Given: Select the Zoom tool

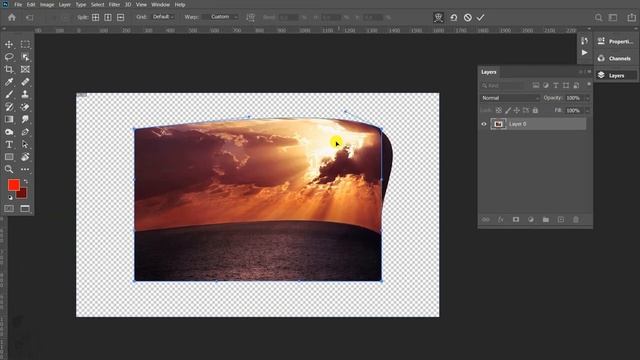Looking at the screenshot, I should click(x=9, y=169).
